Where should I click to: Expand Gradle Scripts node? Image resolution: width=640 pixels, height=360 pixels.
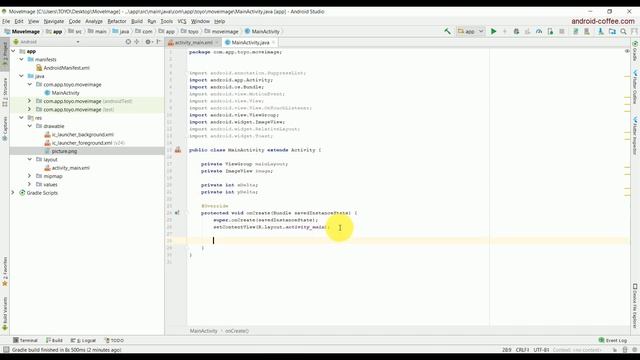13,193
